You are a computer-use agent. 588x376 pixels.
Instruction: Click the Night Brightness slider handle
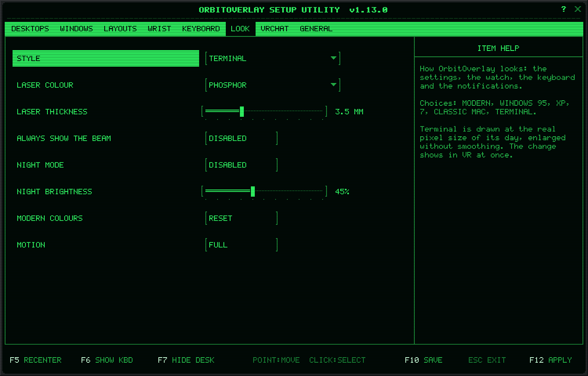point(253,192)
